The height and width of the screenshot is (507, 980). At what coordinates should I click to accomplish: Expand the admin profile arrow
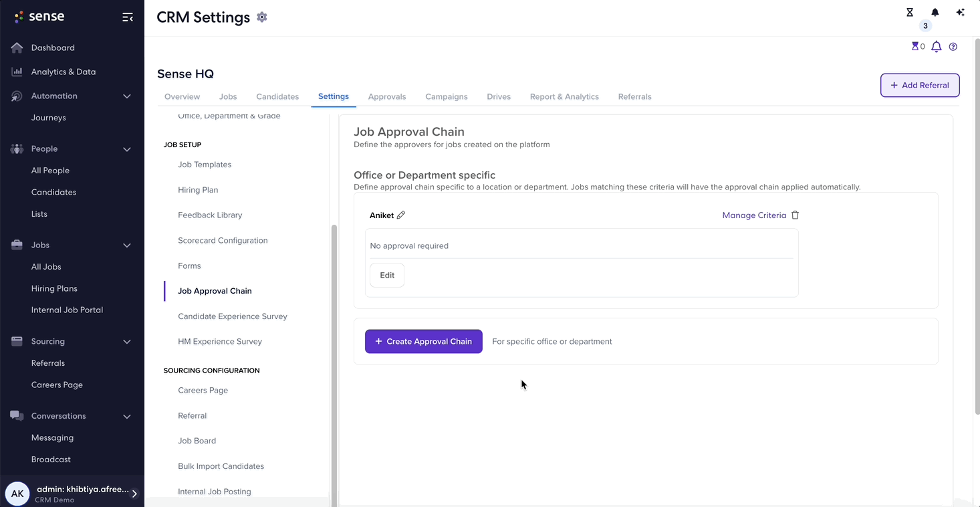(x=134, y=494)
